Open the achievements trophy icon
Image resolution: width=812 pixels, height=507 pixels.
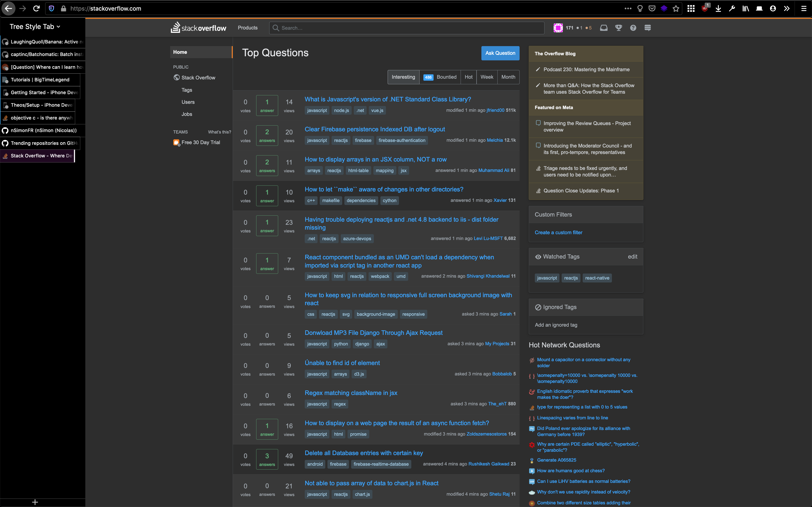[618, 28]
